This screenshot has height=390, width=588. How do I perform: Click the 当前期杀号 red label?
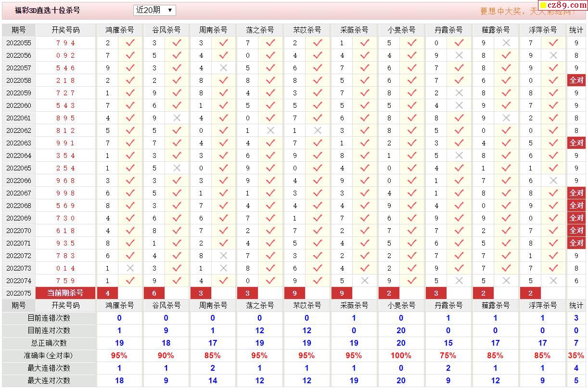pyautogui.click(x=65, y=293)
